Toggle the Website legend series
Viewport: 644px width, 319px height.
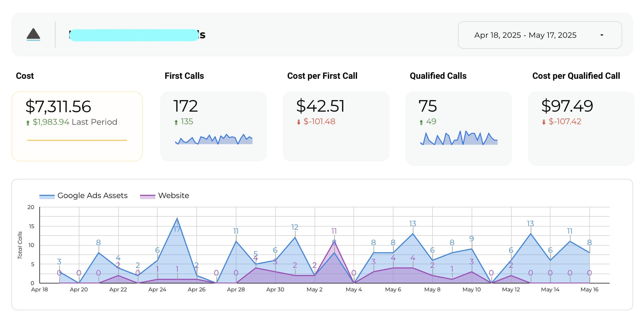[x=164, y=196]
